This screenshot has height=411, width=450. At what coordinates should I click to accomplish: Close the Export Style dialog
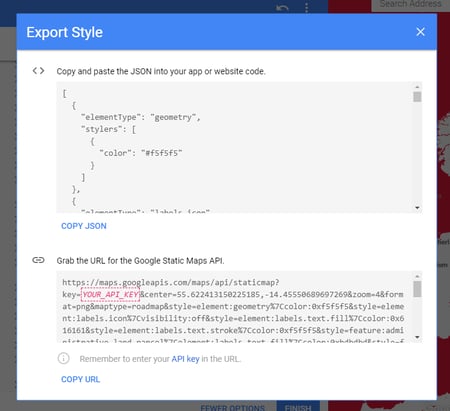coord(420,32)
